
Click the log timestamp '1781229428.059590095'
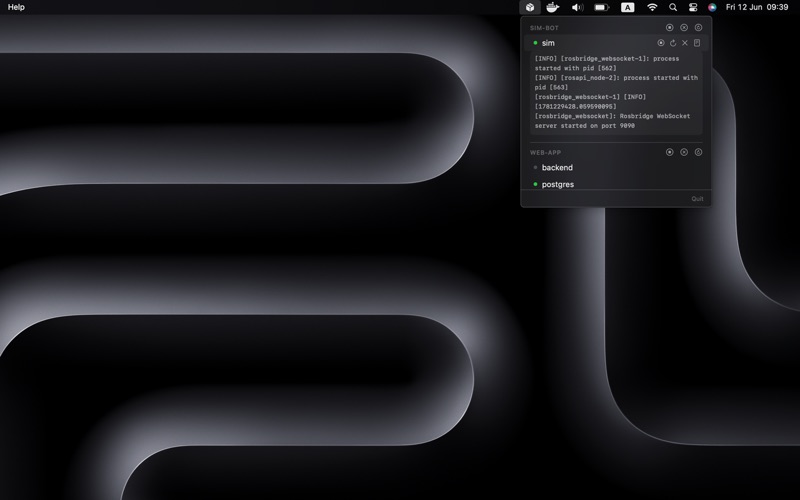576,106
